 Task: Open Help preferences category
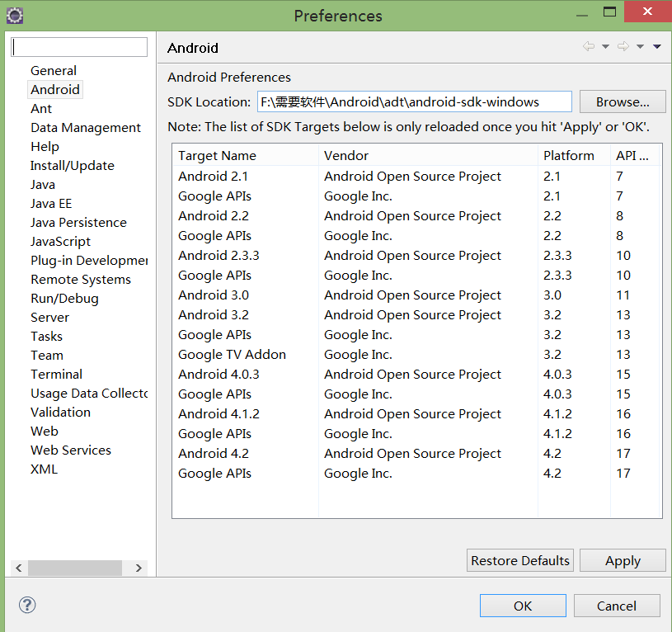coord(45,146)
